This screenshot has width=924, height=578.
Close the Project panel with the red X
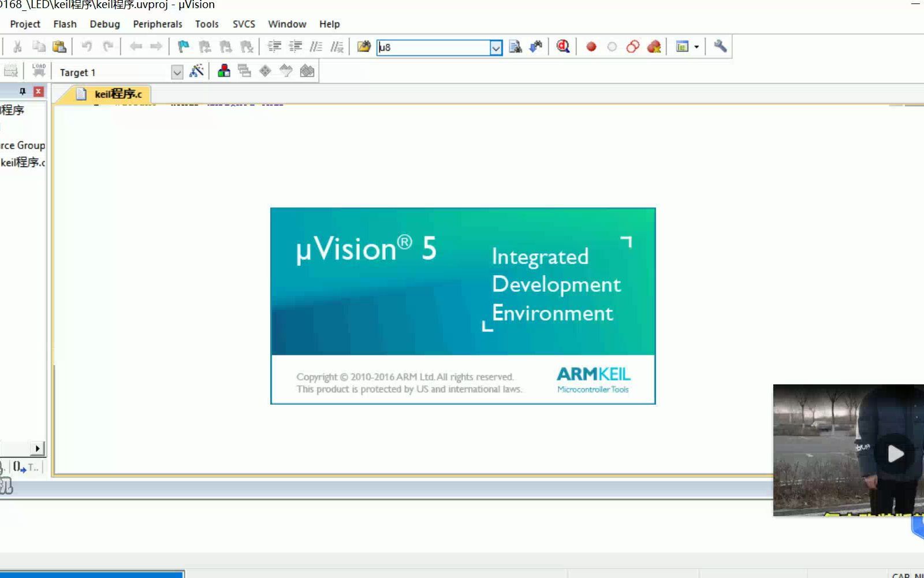39,91
